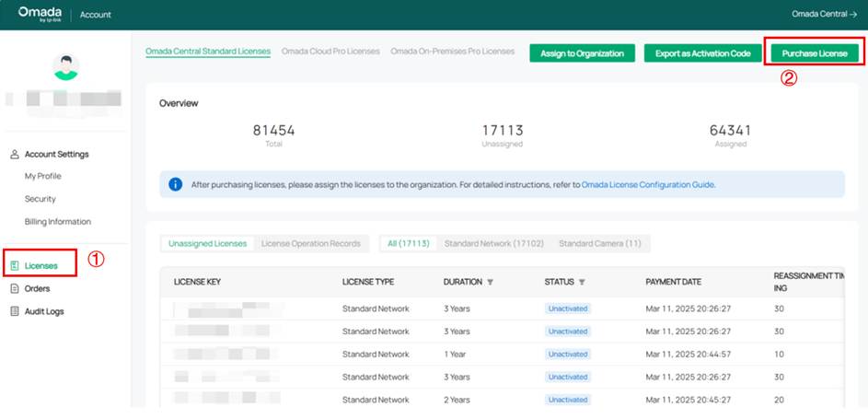868x419 pixels.
Task: Click LICENSE KEY column header
Action: [x=197, y=282]
